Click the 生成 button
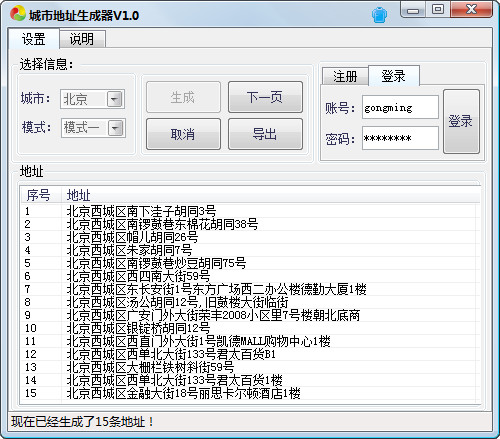The image size is (500, 439). [183, 97]
